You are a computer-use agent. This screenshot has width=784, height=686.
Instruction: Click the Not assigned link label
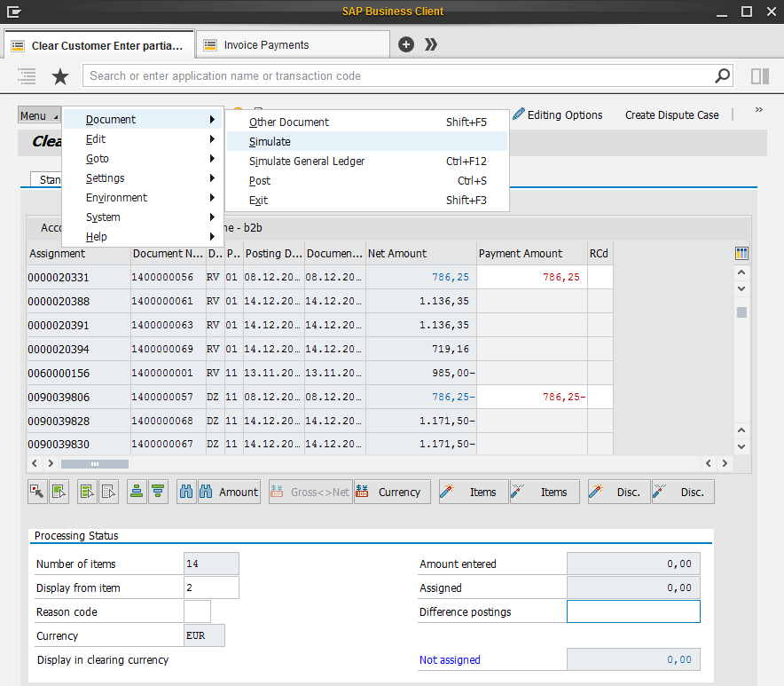(450, 660)
